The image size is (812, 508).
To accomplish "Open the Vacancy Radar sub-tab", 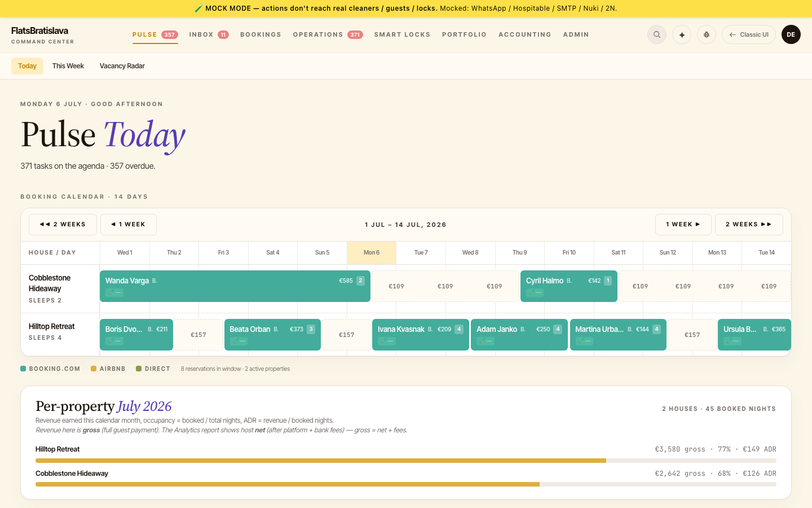I will 122,66.
